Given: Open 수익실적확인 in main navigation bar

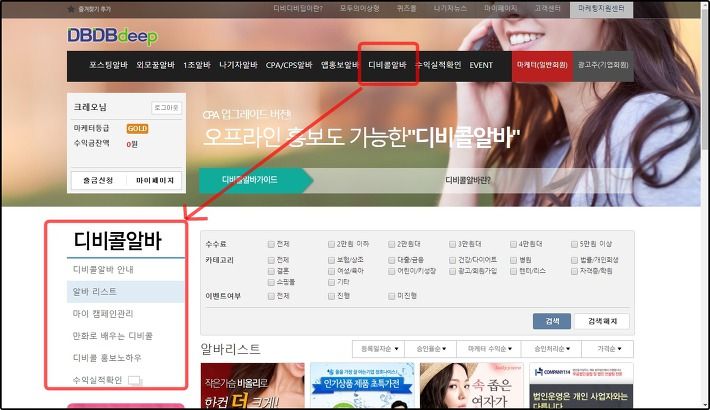Looking at the screenshot, I should click(x=438, y=65).
